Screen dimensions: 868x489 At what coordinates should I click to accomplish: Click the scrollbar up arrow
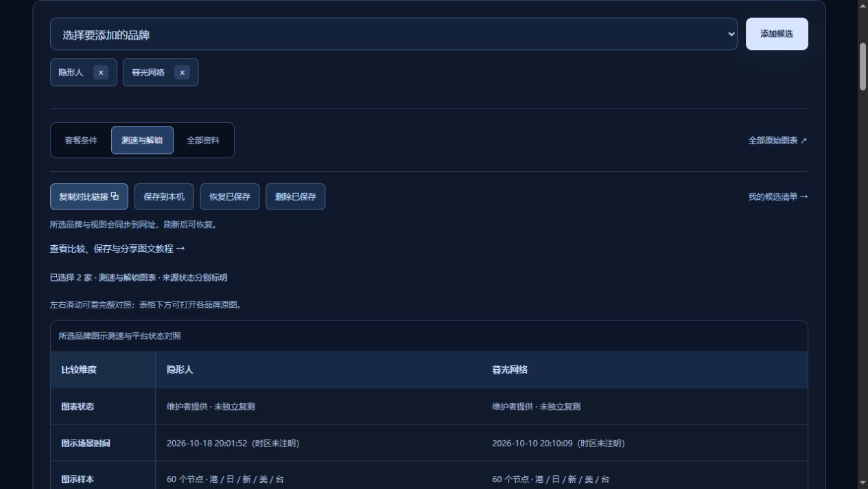[x=863, y=5]
